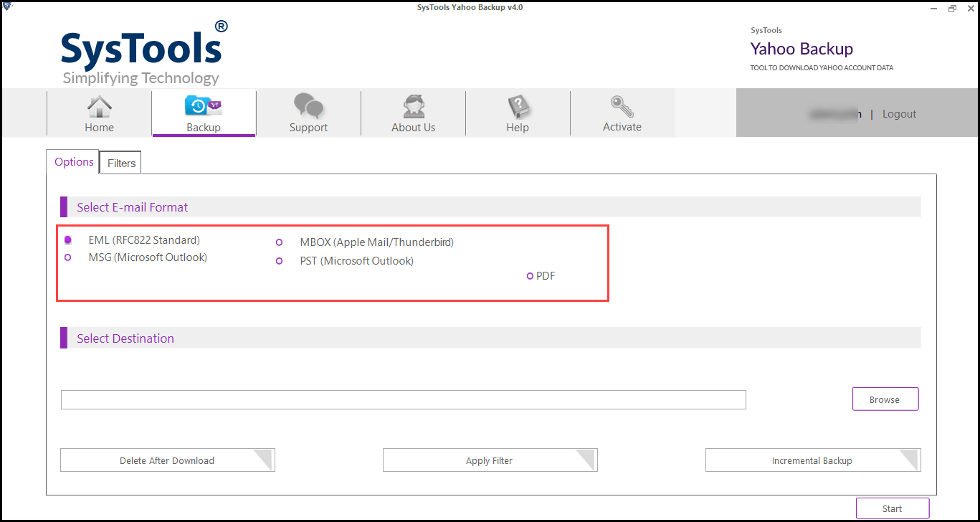Click the app icon in title bar
Screen dimensions: 980x522
pos(7,6)
